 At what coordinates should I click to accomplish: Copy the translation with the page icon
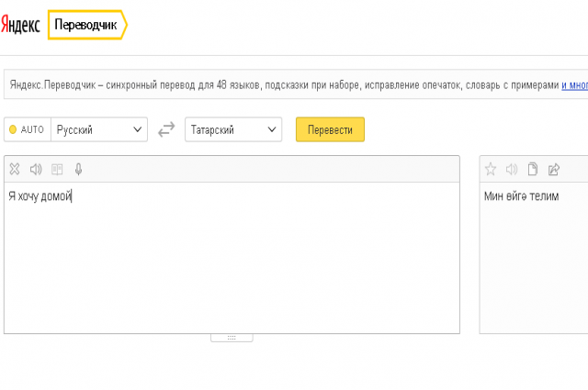click(x=533, y=170)
